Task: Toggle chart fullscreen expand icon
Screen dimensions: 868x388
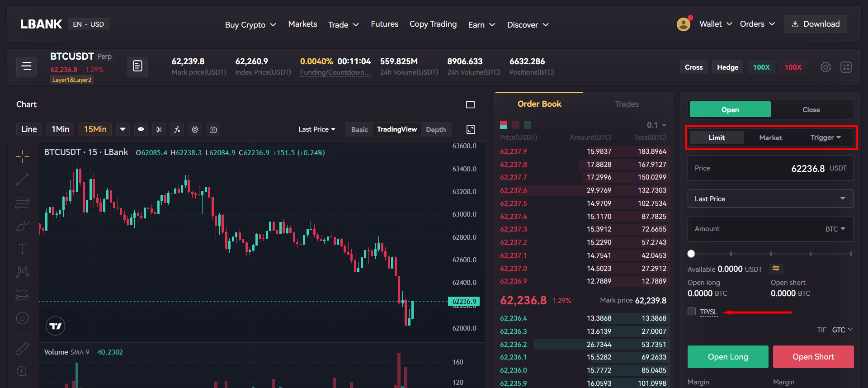Action: point(471,130)
